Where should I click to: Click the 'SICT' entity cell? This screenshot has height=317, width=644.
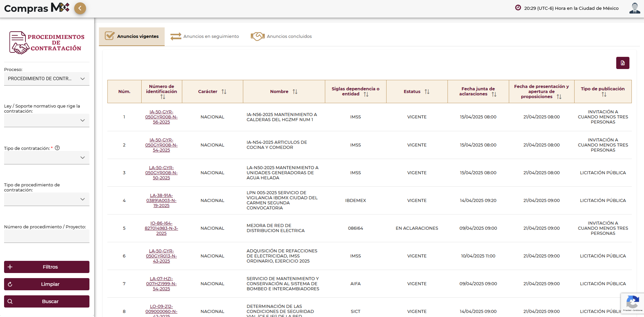point(355,312)
